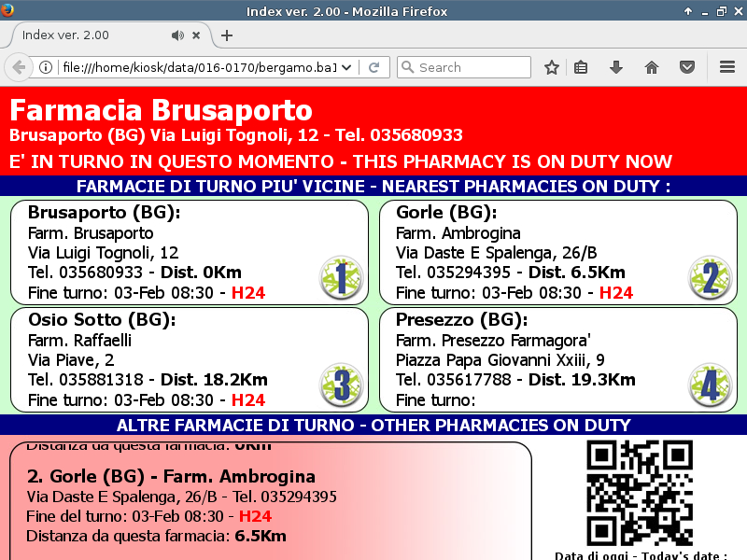Go back to the previous page

click(x=18, y=67)
